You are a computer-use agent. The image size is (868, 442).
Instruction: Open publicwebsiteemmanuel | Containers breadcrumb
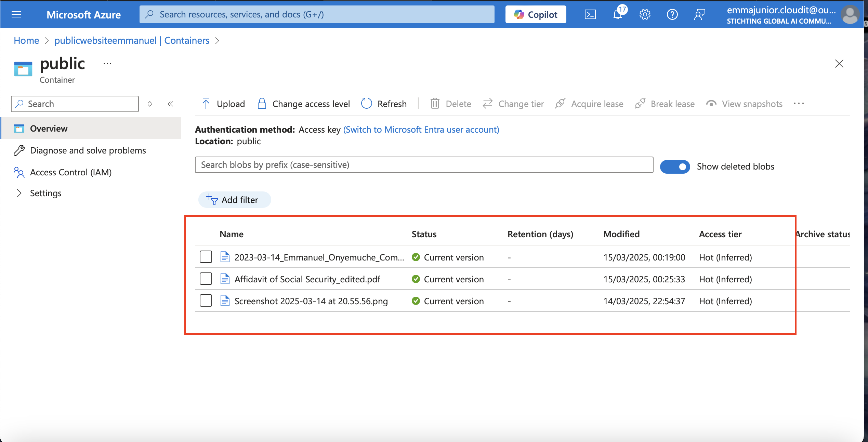pyautogui.click(x=132, y=40)
